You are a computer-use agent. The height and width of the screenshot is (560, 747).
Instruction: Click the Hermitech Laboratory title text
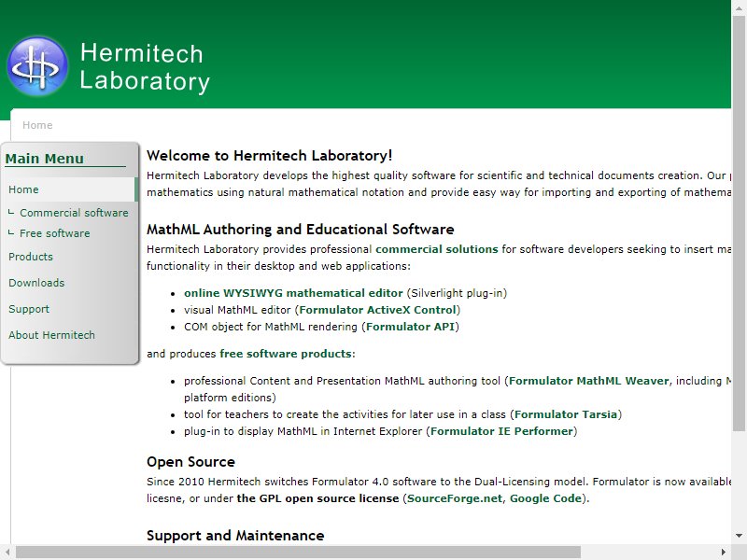pyautogui.click(x=145, y=66)
